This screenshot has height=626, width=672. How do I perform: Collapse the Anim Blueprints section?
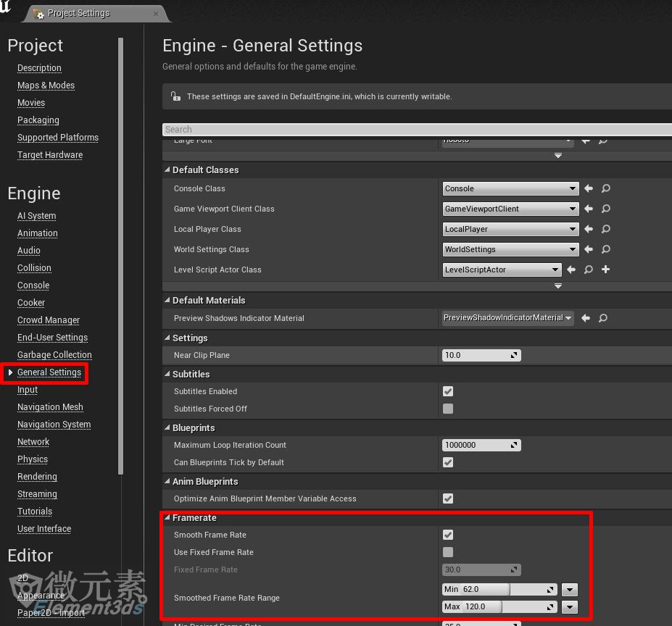click(167, 481)
